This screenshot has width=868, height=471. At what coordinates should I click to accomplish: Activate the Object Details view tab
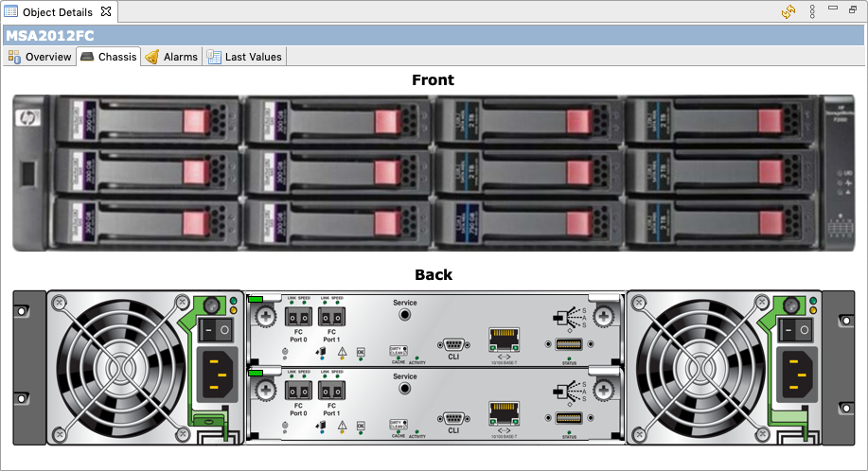pyautogui.click(x=58, y=11)
